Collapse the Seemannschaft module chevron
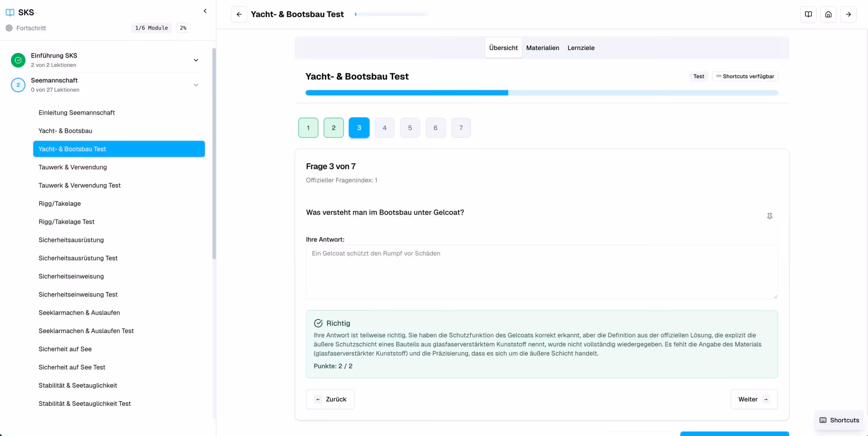The width and height of the screenshot is (868, 436). pyautogui.click(x=196, y=85)
